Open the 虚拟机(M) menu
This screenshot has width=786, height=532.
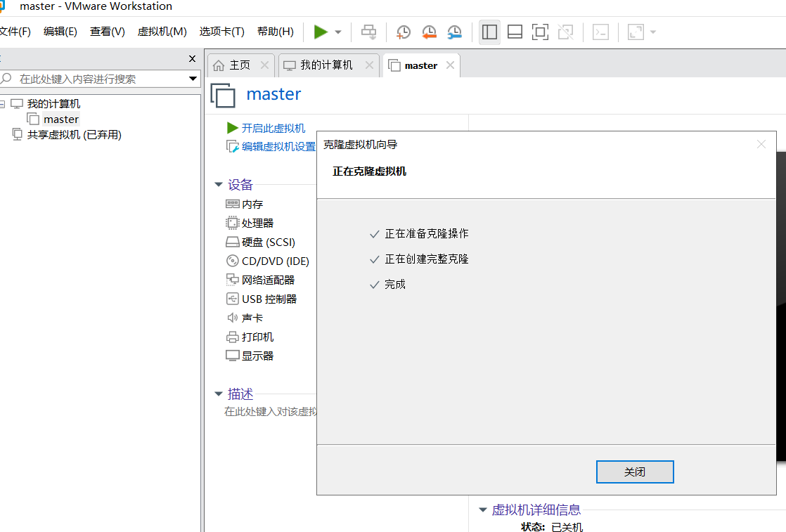162,32
